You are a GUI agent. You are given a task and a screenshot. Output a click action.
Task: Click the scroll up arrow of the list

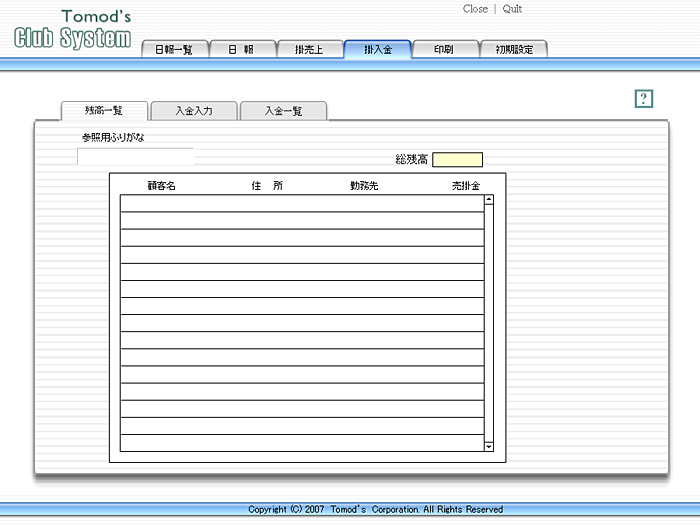coord(489,200)
